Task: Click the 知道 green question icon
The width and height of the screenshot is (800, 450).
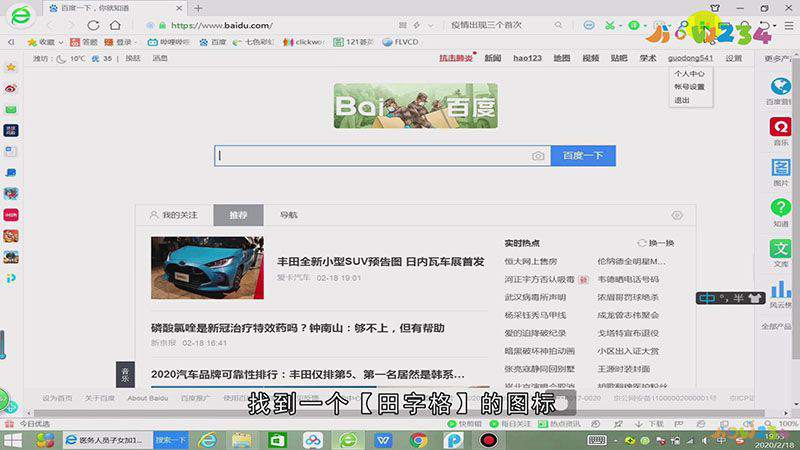Action: click(781, 208)
